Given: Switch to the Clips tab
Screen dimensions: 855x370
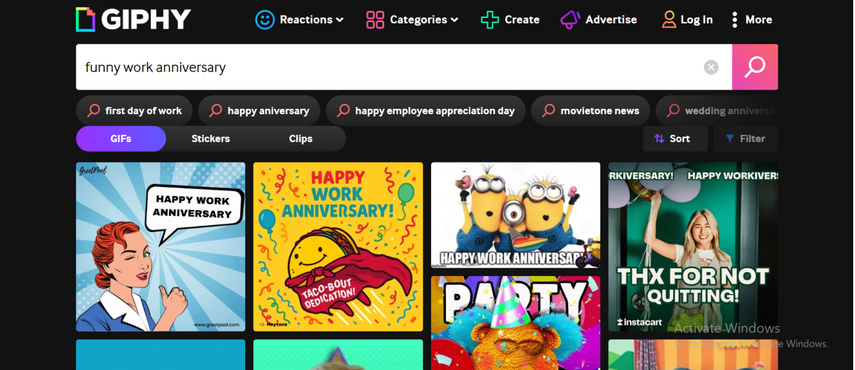Looking at the screenshot, I should coord(300,138).
